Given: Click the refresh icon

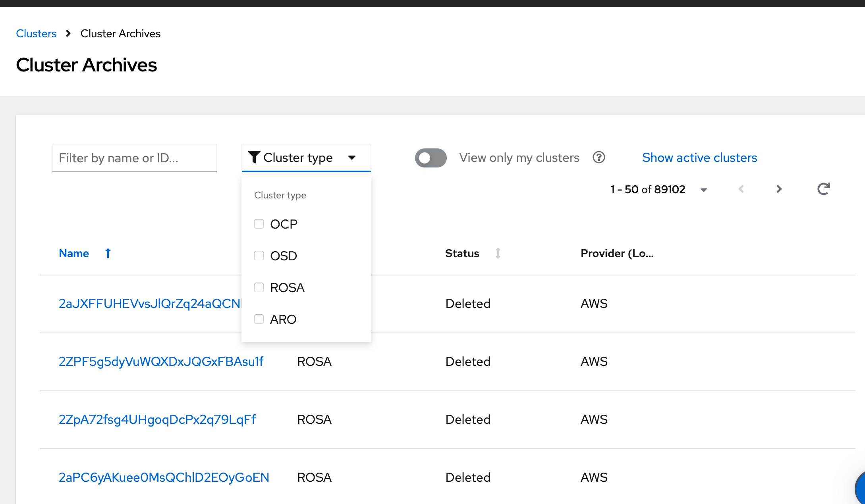Looking at the screenshot, I should tap(824, 189).
